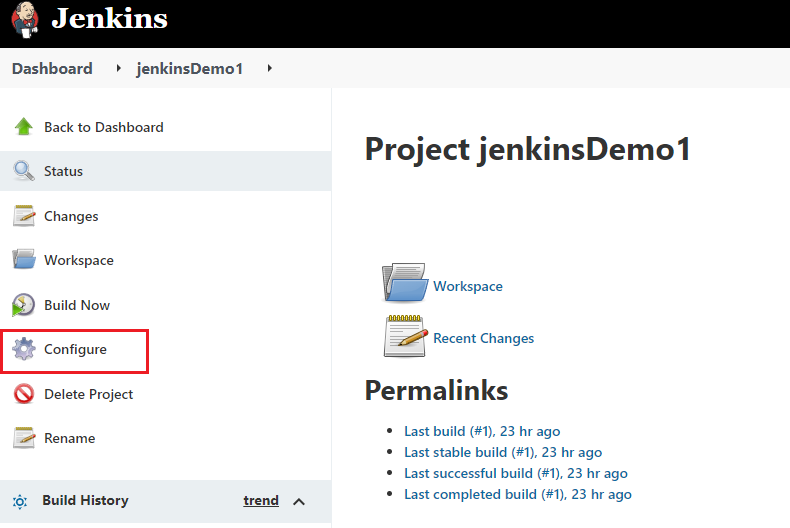The width and height of the screenshot is (790, 528).
Task: Open the Last successful build (#1) permalink
Action: [516, 474]
